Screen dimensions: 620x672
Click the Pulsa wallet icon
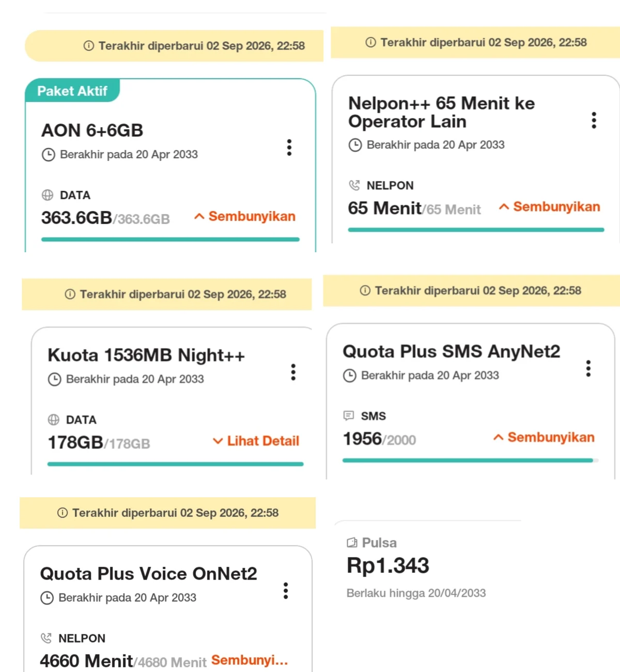click(x=352, y=543)
